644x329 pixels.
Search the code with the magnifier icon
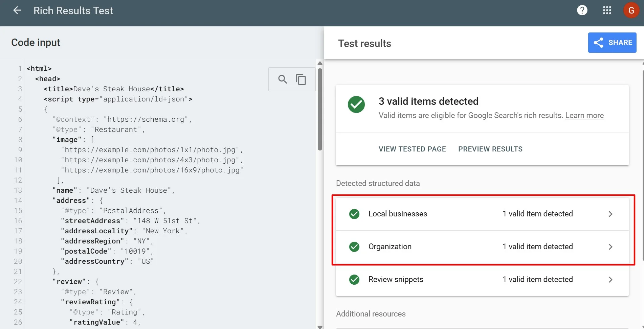(283, 79)
